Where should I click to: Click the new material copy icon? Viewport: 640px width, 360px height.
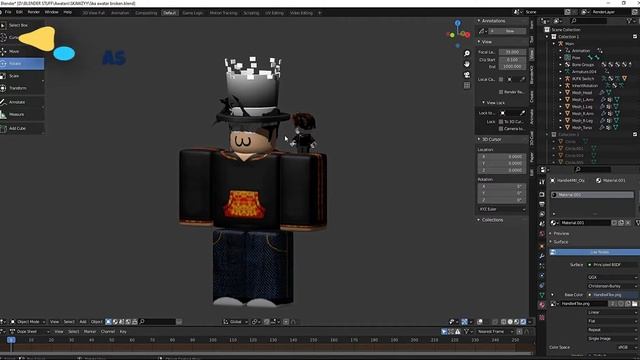621,223
